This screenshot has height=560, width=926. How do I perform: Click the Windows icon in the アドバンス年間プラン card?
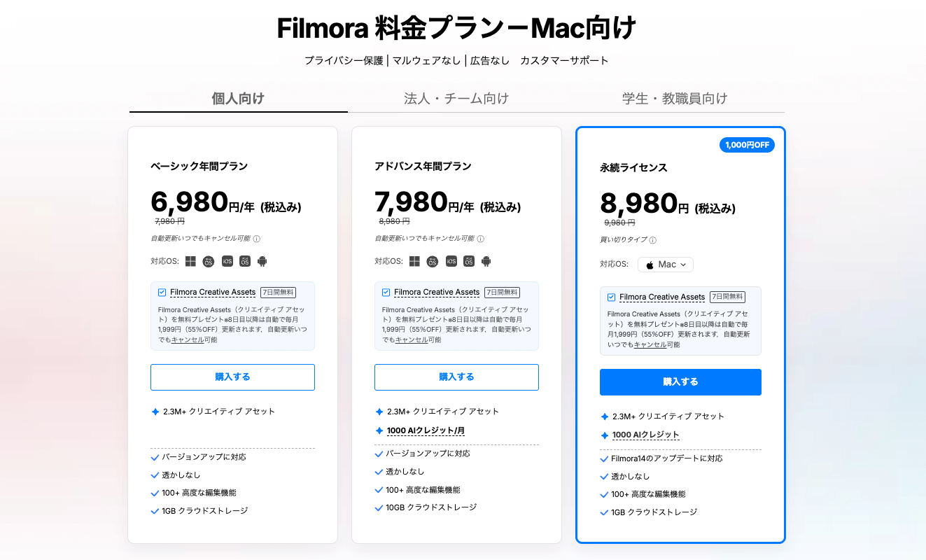click(x=415, y=261)
